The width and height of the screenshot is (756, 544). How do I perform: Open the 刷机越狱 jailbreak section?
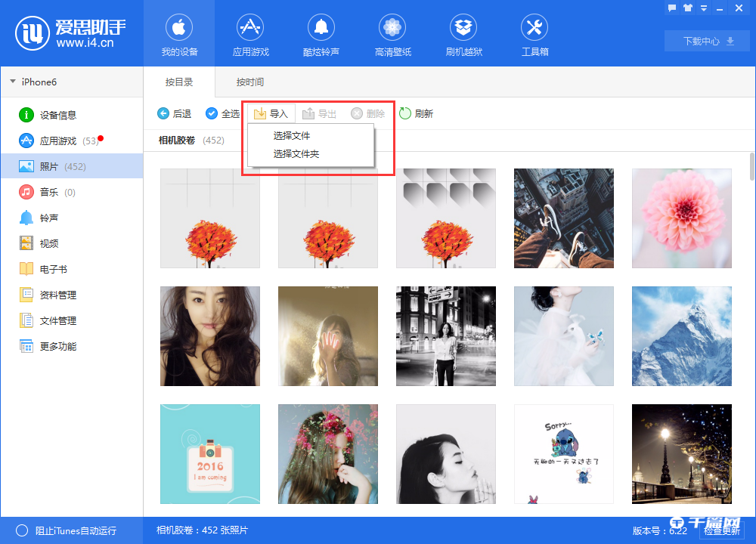[463, 34]
